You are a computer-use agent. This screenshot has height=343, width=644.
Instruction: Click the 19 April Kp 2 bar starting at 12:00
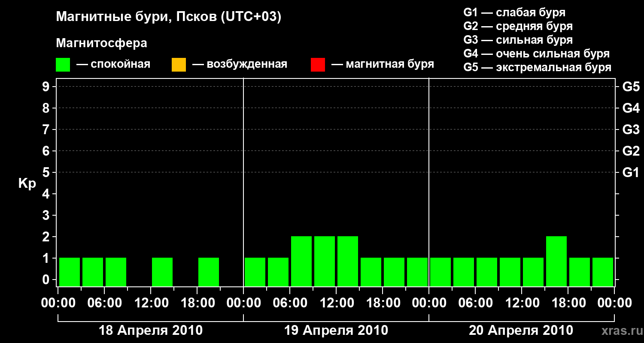tap(348, 261)
